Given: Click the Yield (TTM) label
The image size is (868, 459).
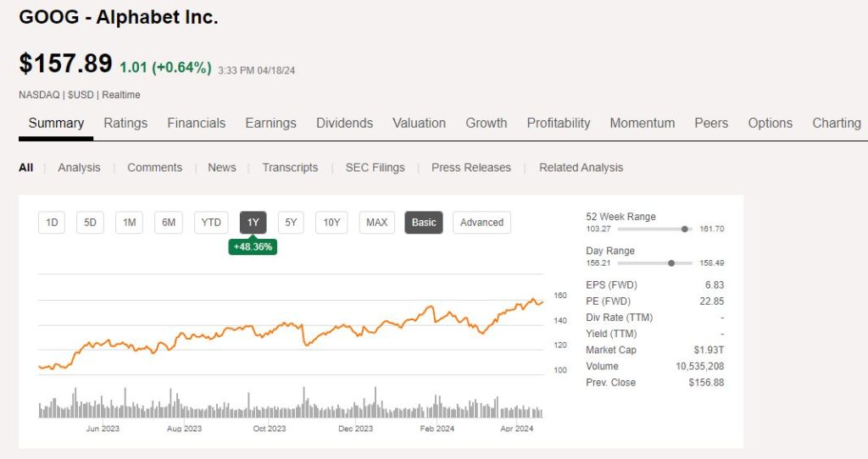Looking at the screenshot, I should (612, 334).
